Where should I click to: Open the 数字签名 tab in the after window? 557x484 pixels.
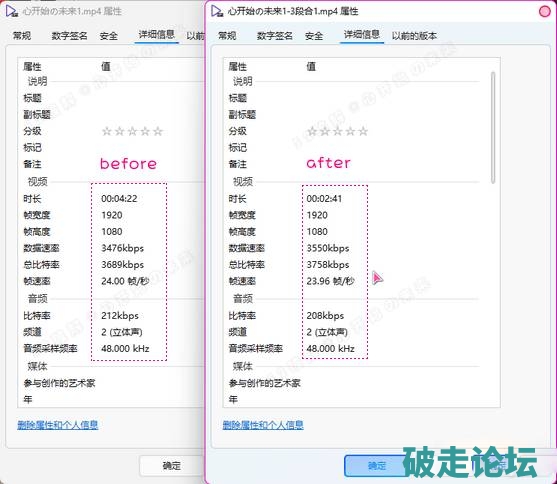[x=275, y=36]
